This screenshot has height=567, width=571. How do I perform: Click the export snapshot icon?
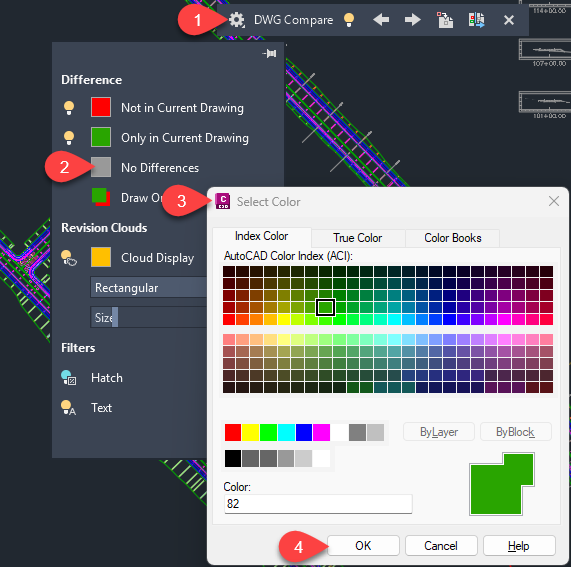(x=476, y=20)
